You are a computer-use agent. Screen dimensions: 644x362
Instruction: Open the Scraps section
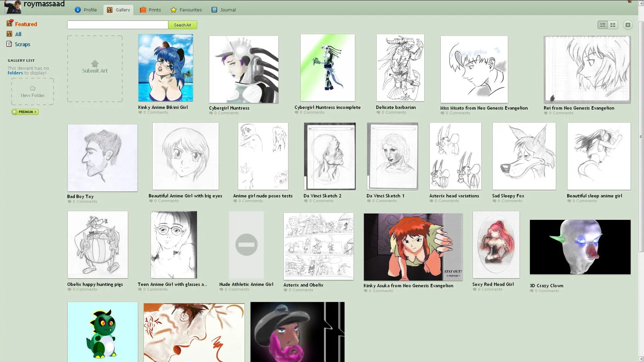(x=22, y=44)
